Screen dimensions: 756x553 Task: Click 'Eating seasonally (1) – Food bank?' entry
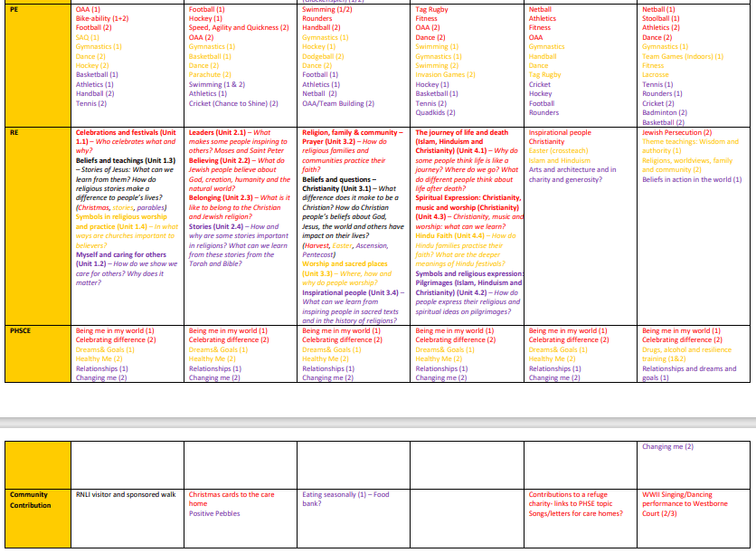pyautogui.click(x=345, y=500)
